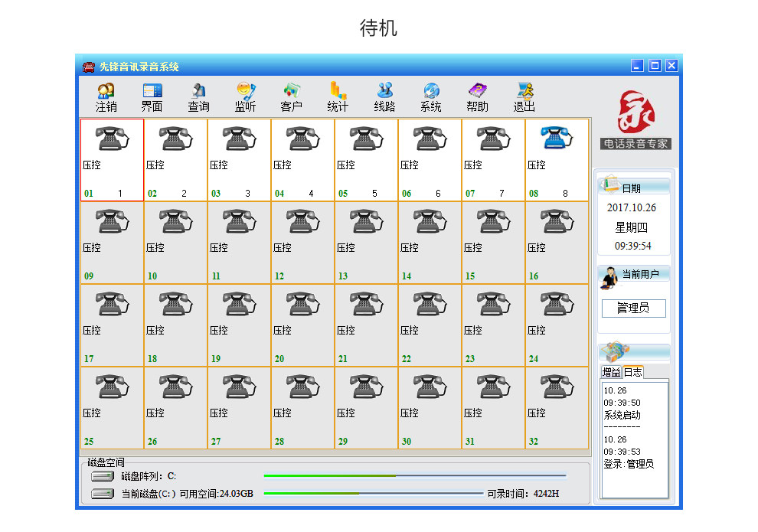Select channel 02 phone icon
Screen dimensions: 758x532
[x=176, y=139]
